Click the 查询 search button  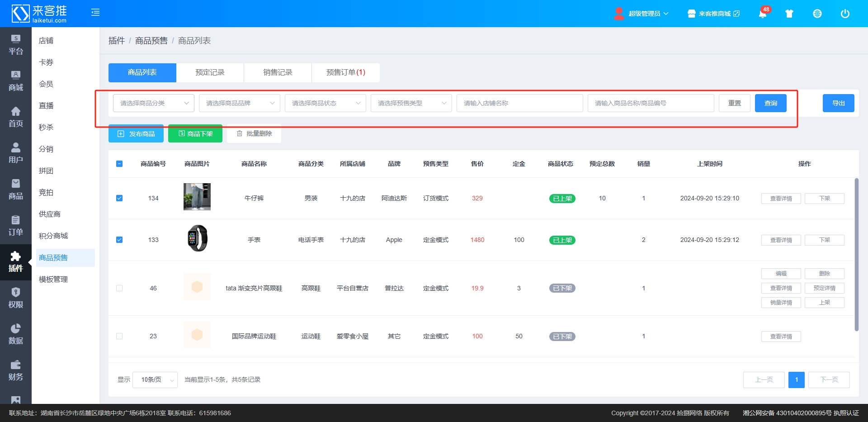770,103
